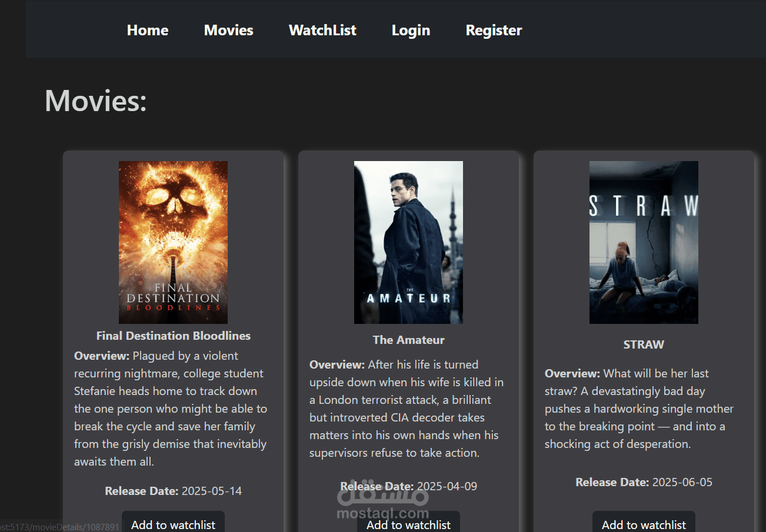This screenshot has height=532, width=766.
Task: Add STRAW to watchlist
Action: pos(644,523)
